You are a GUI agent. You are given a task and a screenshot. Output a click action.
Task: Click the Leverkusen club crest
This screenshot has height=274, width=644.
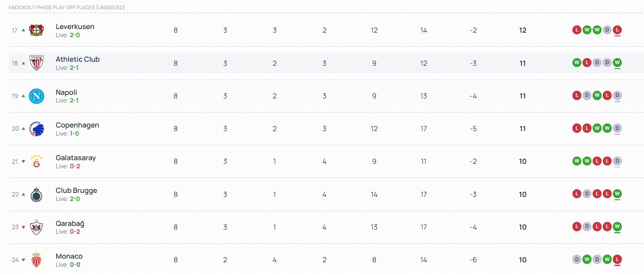pos(36,30)
